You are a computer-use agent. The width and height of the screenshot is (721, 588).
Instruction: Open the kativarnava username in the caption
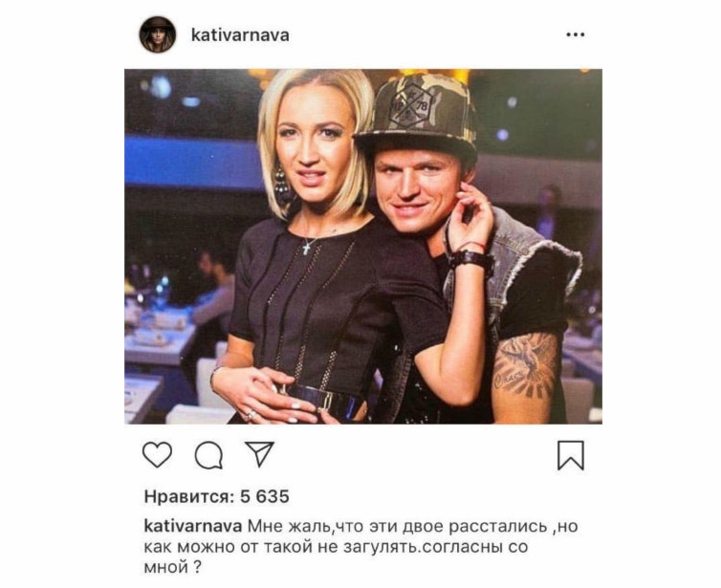[193, 526]
